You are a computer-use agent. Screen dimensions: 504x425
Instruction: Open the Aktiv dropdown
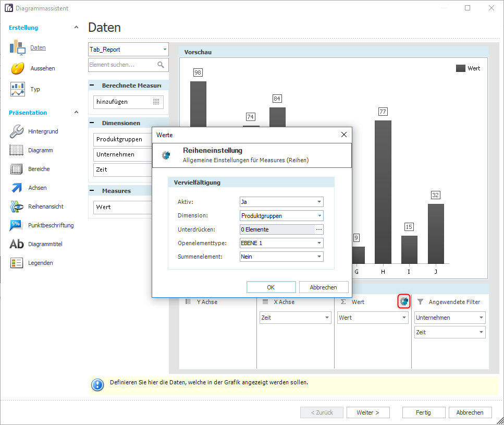tap(281, 202)
